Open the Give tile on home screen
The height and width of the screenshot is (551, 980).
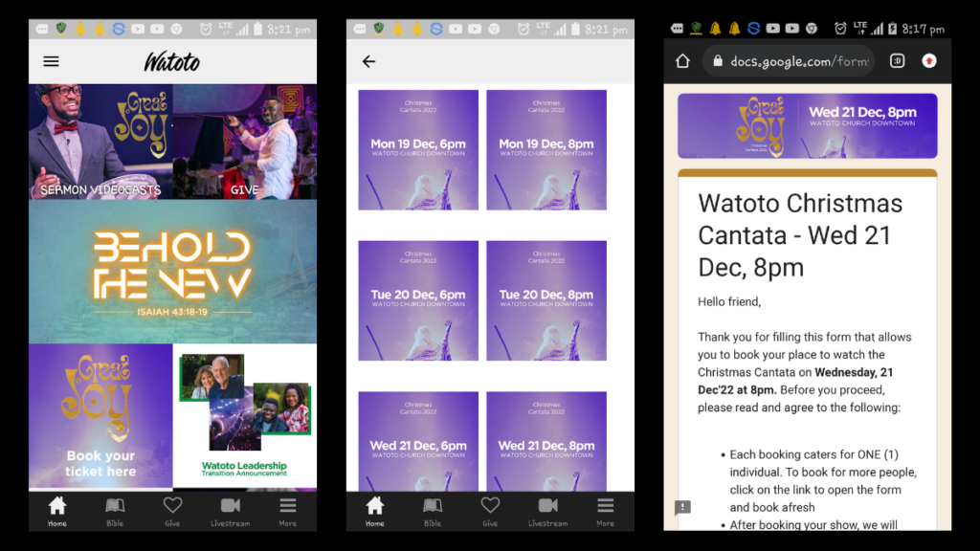tap(245, 142)
